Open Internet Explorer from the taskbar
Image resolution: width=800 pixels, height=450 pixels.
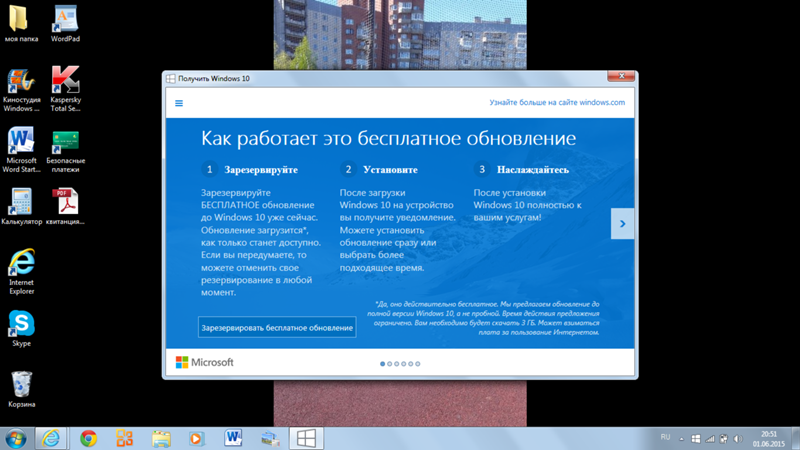pos(51,438)
